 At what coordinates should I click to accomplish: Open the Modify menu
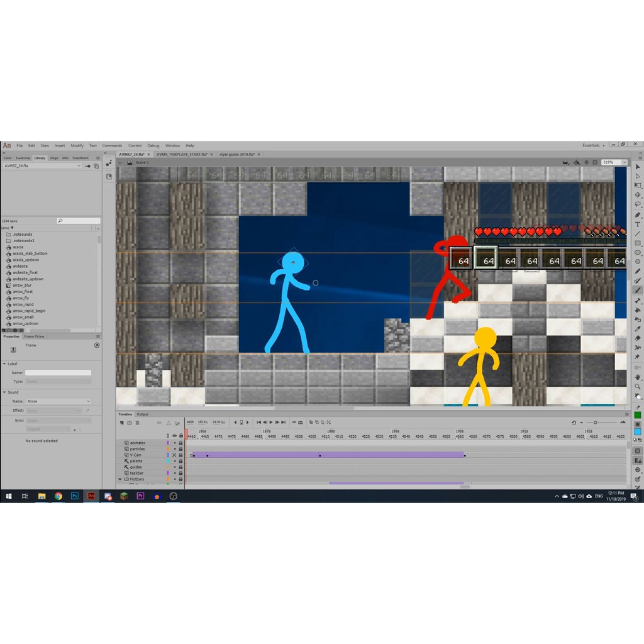click(77, 145)
